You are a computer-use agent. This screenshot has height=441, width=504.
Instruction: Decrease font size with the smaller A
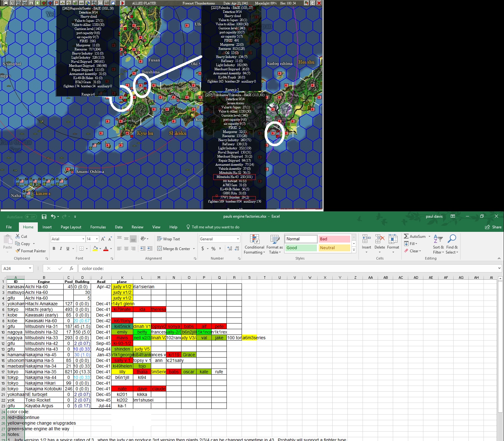(110, 239)
